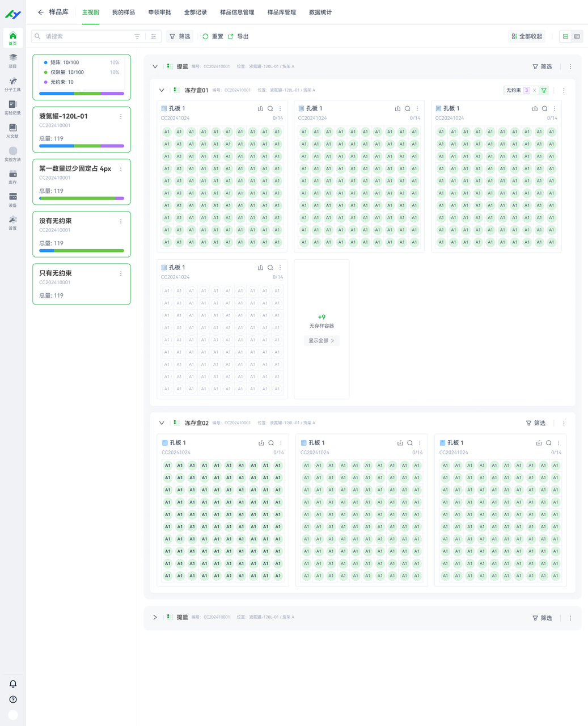
Task: Go to AI文献 in the sidebar
Action: (12, 130)
